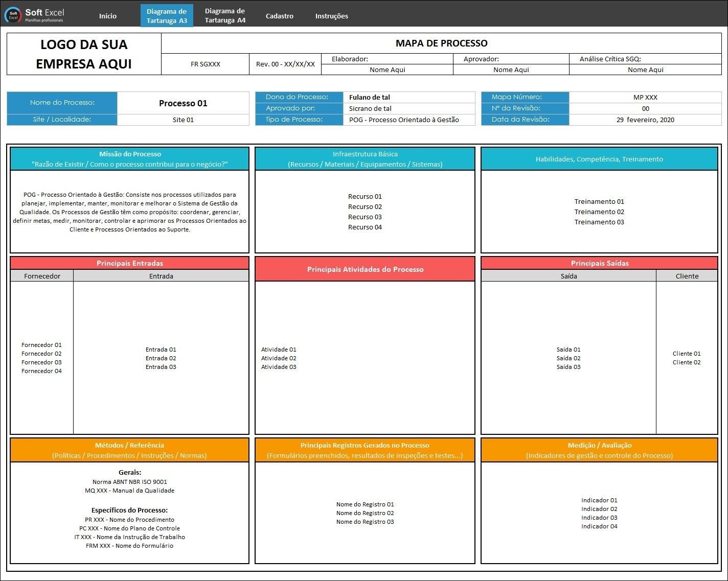The width and height of the screenshot is (728, 581).
Task: Select the MP XXX map number cell
Action: point(645,97)
